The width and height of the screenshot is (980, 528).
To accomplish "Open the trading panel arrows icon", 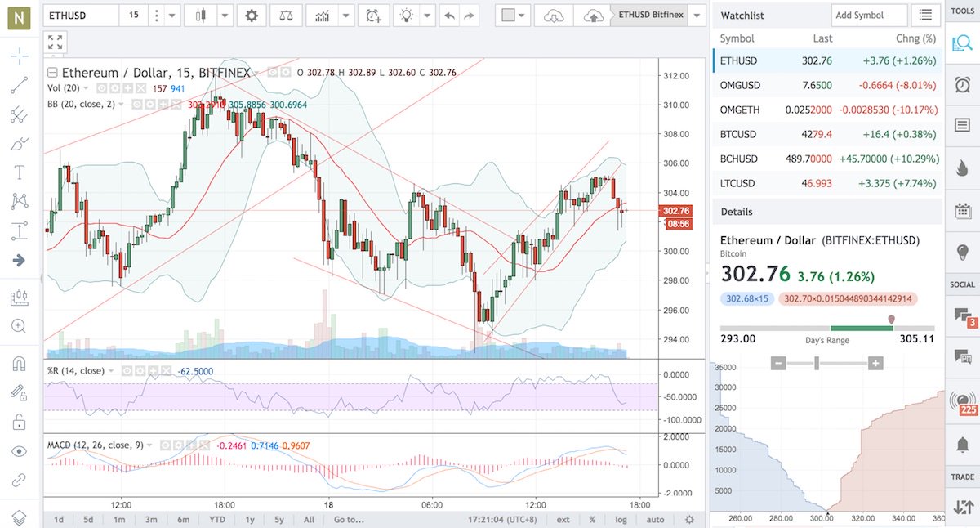I will click(x=962, y=508).
